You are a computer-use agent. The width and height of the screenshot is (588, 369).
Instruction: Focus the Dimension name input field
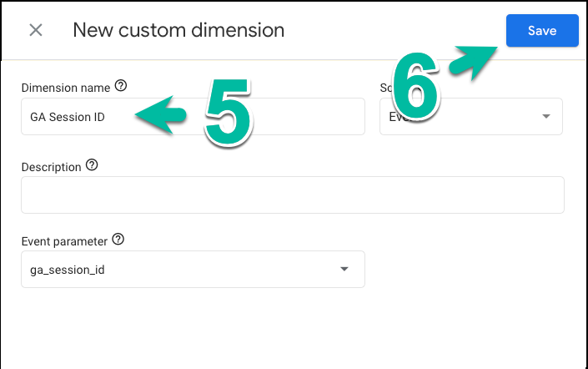193,116
